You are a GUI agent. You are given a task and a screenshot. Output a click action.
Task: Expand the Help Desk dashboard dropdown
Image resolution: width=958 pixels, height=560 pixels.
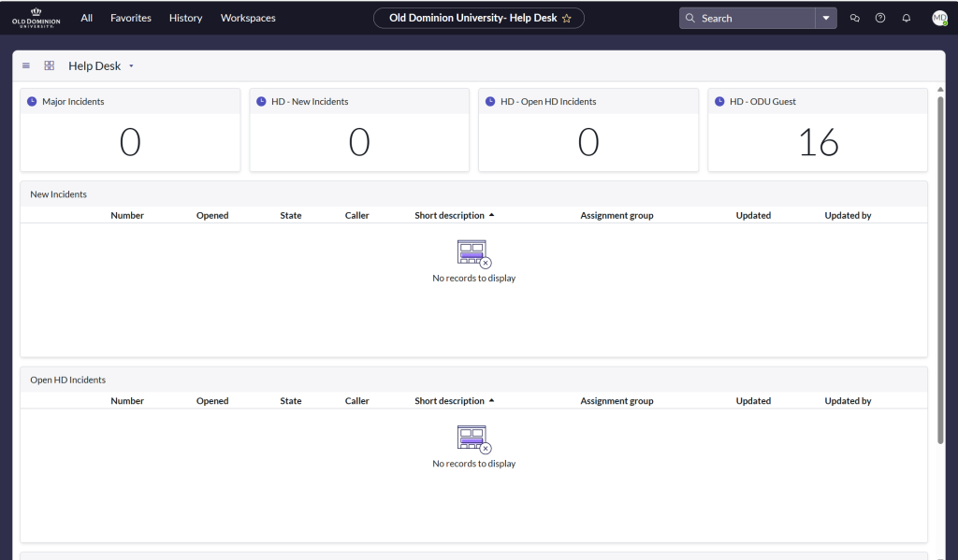click(131, 66)
